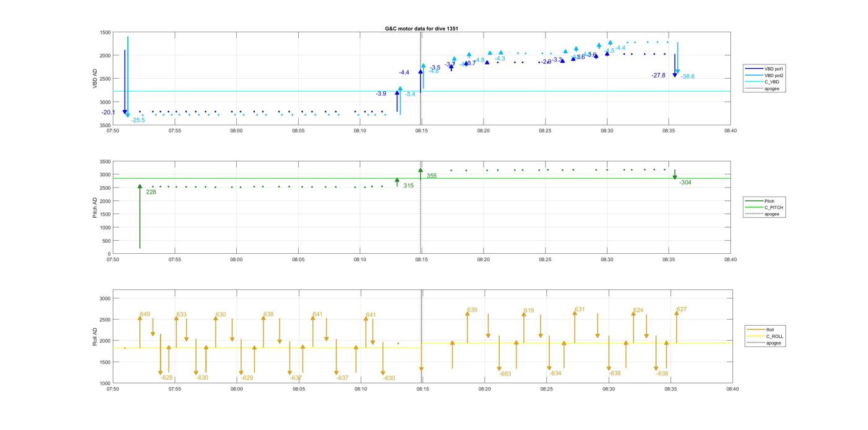Select the -38.8 VBD pot2 label
868x430 pixels.
click(x=688, y=76)
